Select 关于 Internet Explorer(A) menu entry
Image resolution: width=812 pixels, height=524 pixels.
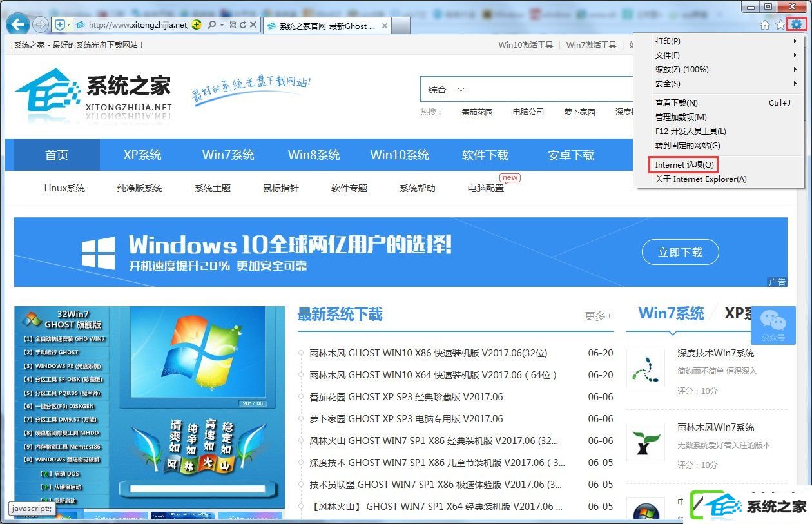pos(719,179)
